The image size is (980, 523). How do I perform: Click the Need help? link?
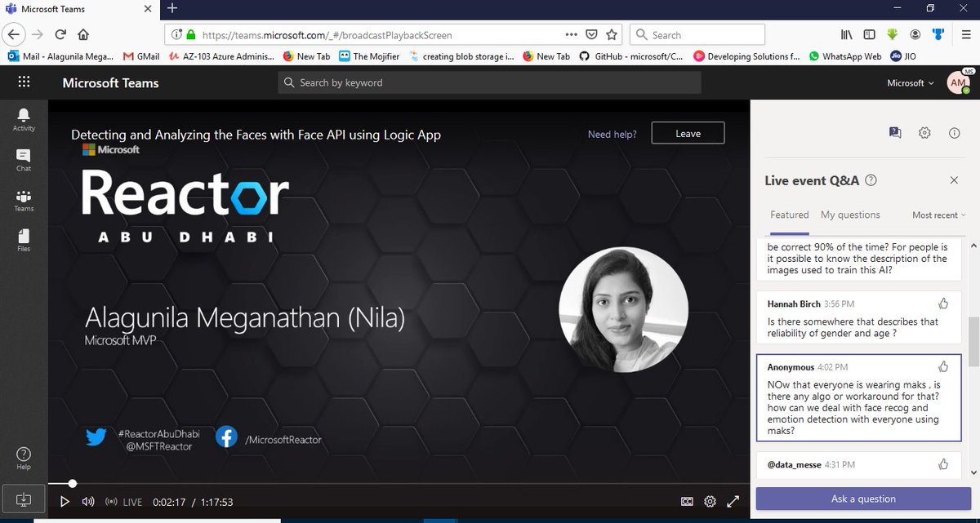[x=612, y=134]
